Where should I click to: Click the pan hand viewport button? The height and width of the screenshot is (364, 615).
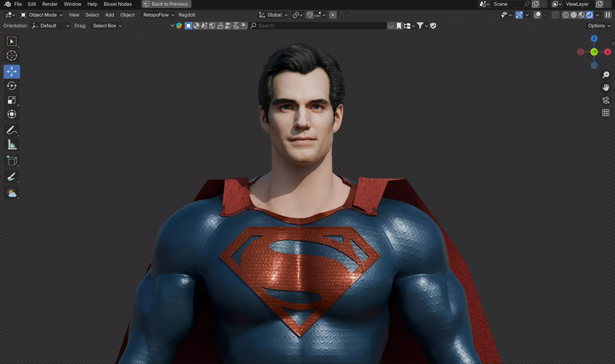(x=606, y=87)
